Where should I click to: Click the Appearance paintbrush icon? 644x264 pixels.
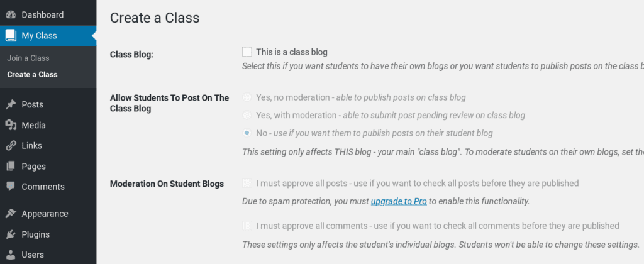pos(11,214)
